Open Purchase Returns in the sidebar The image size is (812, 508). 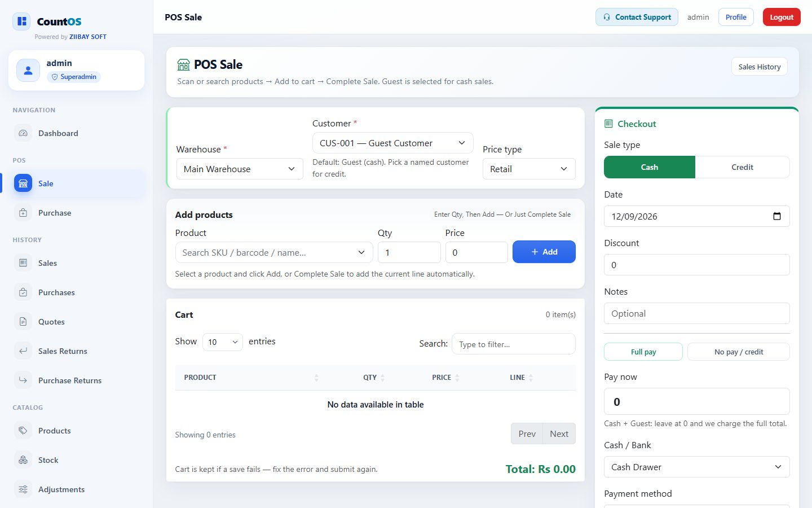(x=73, y=380)
